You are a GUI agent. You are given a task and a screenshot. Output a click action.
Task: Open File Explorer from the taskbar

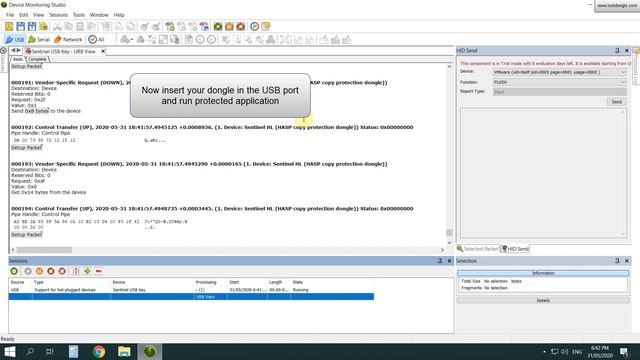(124, 351)
